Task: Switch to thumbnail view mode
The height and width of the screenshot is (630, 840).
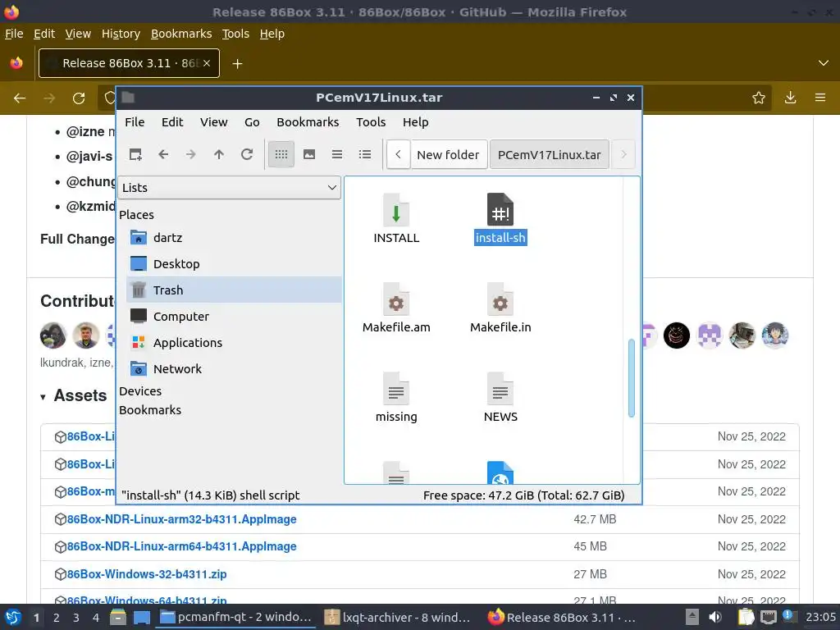Action: point(309,154)
